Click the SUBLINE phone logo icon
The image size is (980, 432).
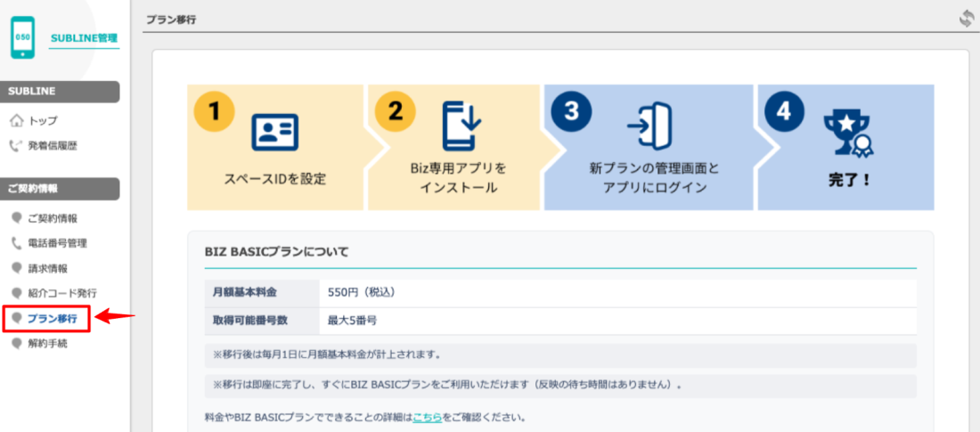[x=22, y=38]
